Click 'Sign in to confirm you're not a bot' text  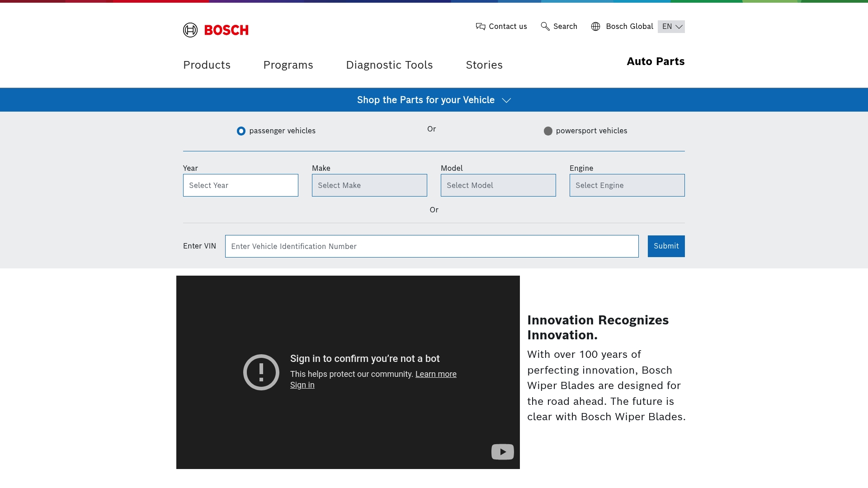click(x=365, y=359)
